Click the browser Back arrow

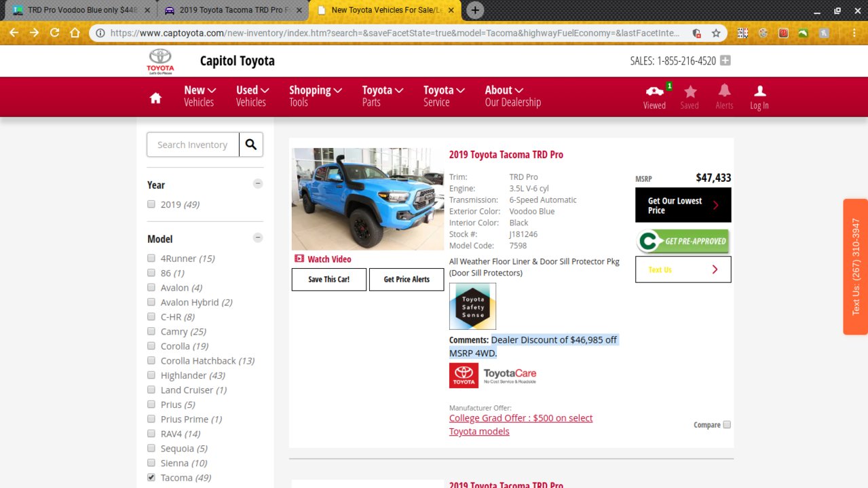[x=14, y=33]
